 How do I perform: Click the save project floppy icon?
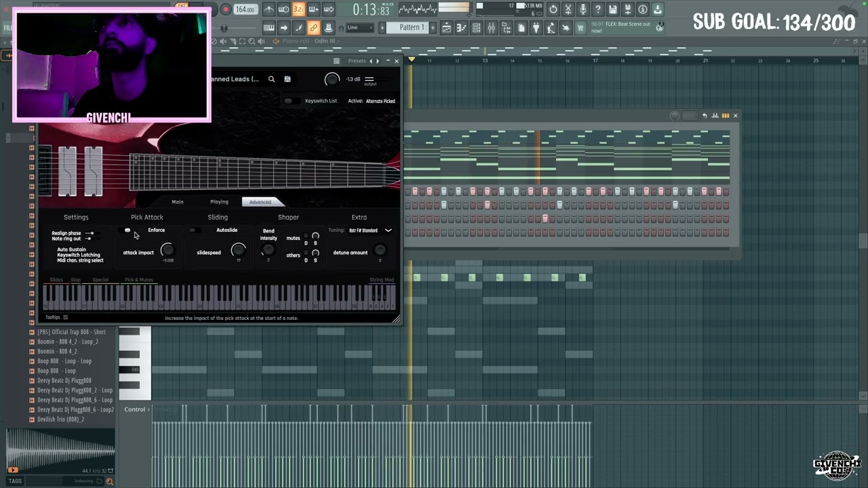click(x=613, y=9)
